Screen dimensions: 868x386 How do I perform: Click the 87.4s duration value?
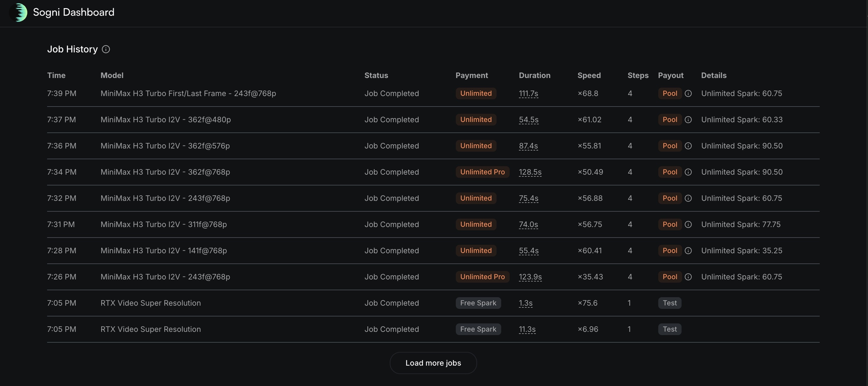point(528,146)
